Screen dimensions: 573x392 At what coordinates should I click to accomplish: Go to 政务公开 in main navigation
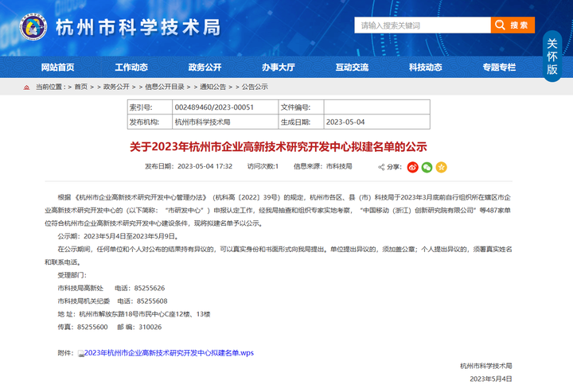tap(205, 68)
